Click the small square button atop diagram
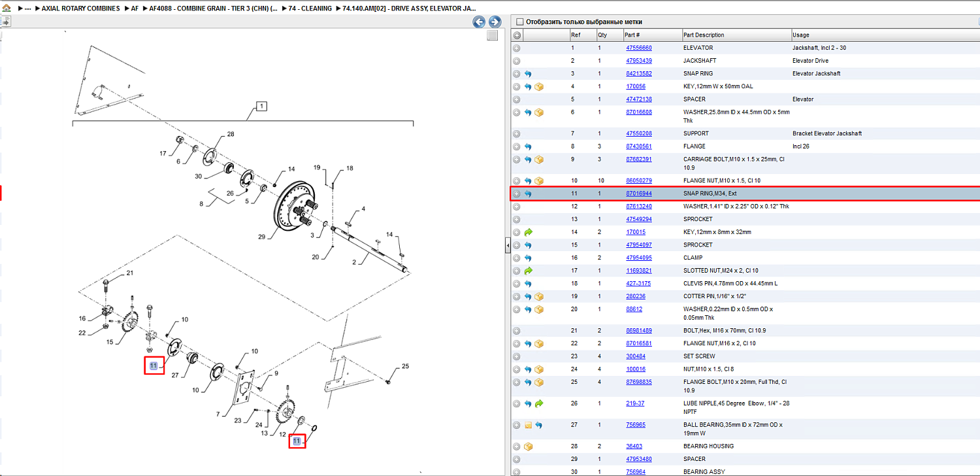The width and height of the screenshot is (980, 476). [x=493, y=36]
